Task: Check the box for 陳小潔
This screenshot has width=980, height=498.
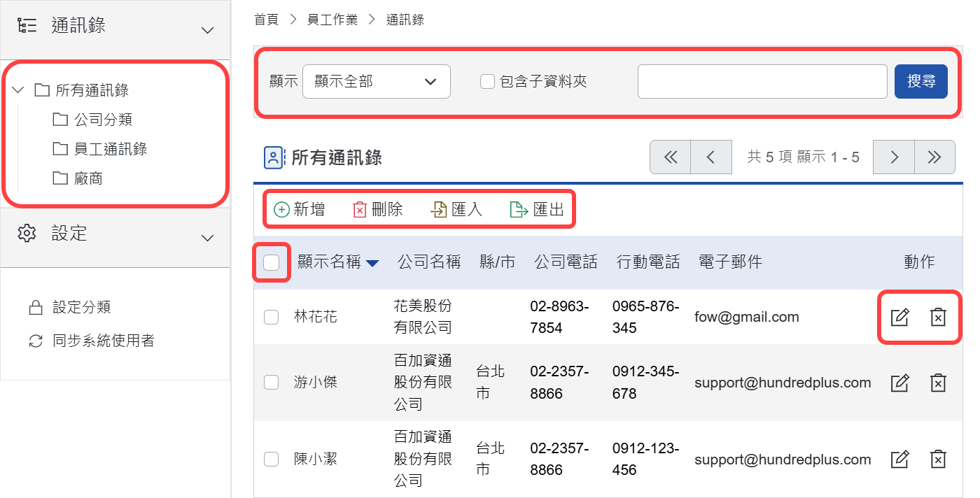Action: click(x=271, y=460)
